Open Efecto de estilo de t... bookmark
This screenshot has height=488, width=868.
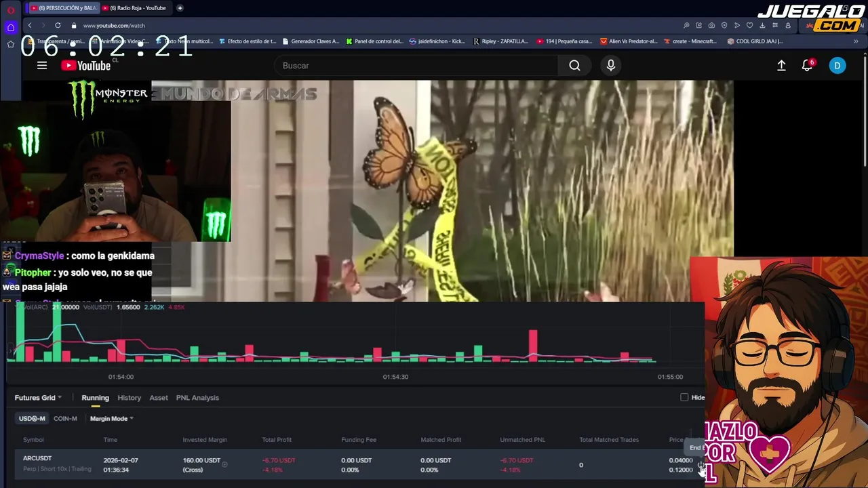click(x=248, y=41)
